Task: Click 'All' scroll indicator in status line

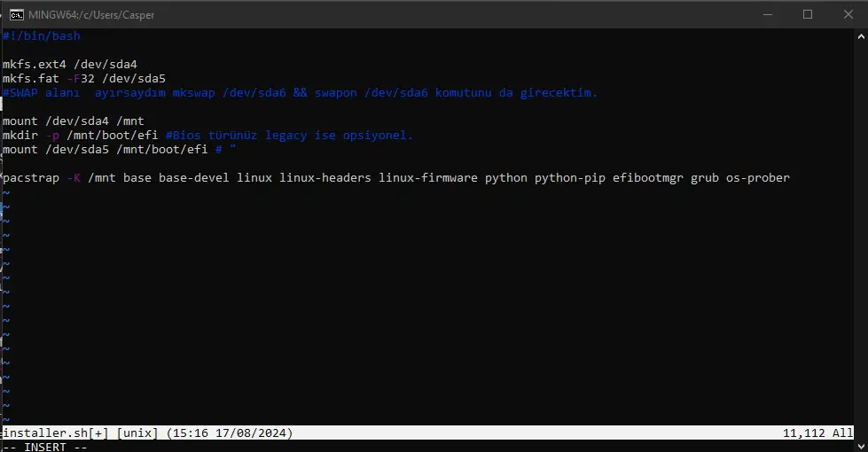Action: (x=842, y=433)
